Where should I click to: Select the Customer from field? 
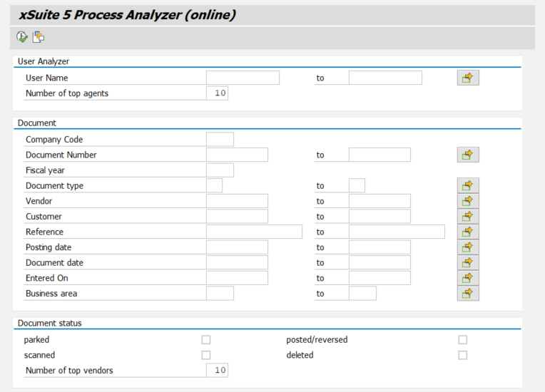[x=237, y=216]
